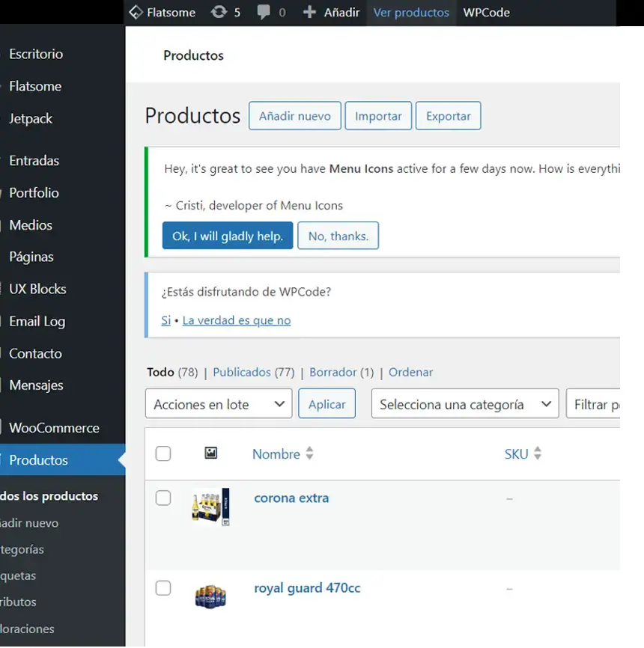The width and height of the screenshot is (644, 648).
Task: Check the royal guard 470cc checkbox
Action: (x=163, y=588)
